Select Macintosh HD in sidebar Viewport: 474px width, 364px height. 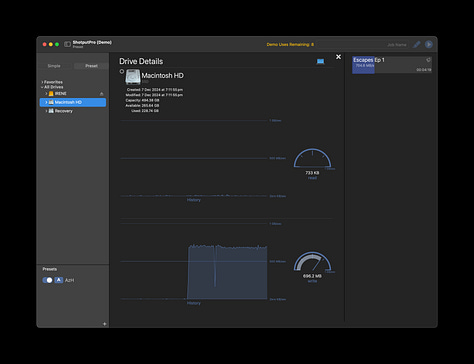[73, 102]
